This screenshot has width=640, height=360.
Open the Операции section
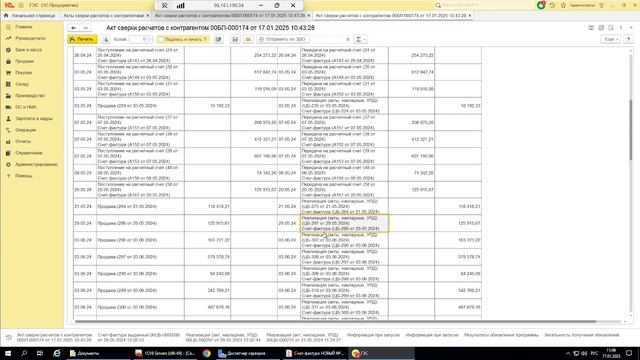click(x=26, y=130)
